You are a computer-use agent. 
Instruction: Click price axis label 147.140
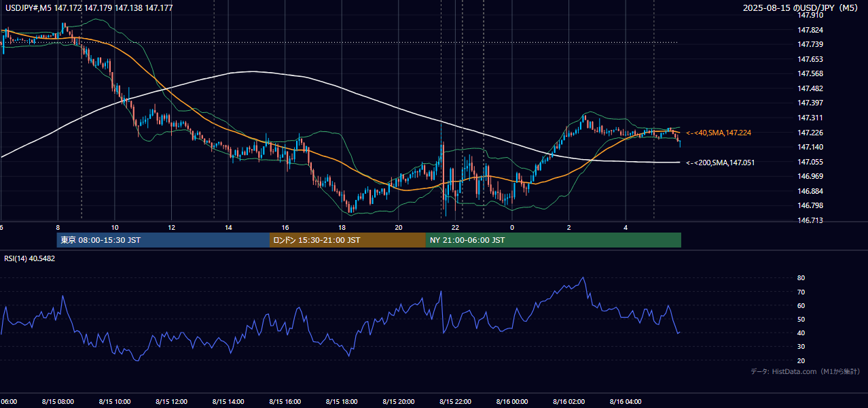pyautogui.click(x=810, y=147)
